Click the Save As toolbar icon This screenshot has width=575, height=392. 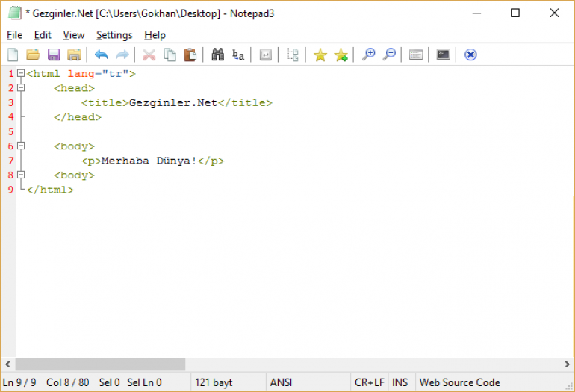tap(74, 55)
